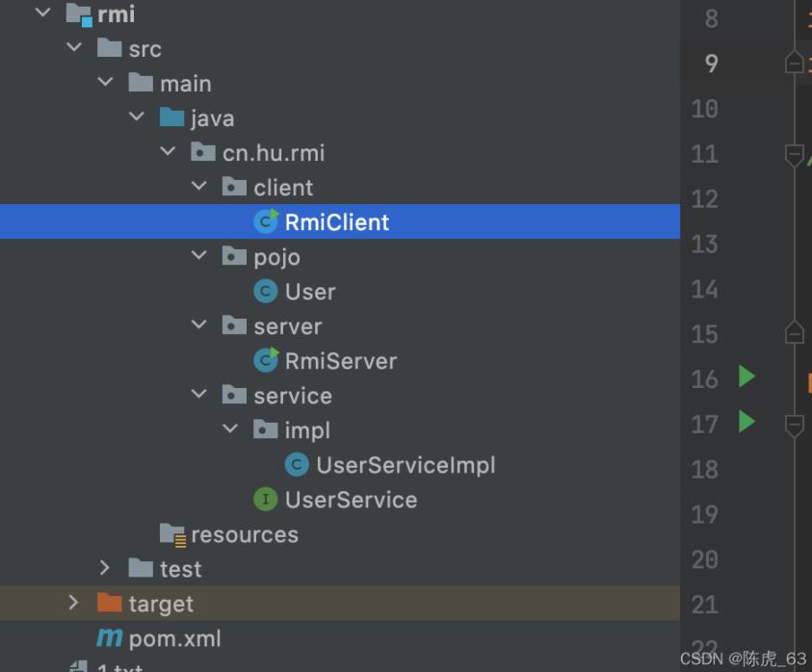The width and height of the screenshot is (812, 672).
Task: Click line number 8 in gutter
Action: [x=711, y=18]
